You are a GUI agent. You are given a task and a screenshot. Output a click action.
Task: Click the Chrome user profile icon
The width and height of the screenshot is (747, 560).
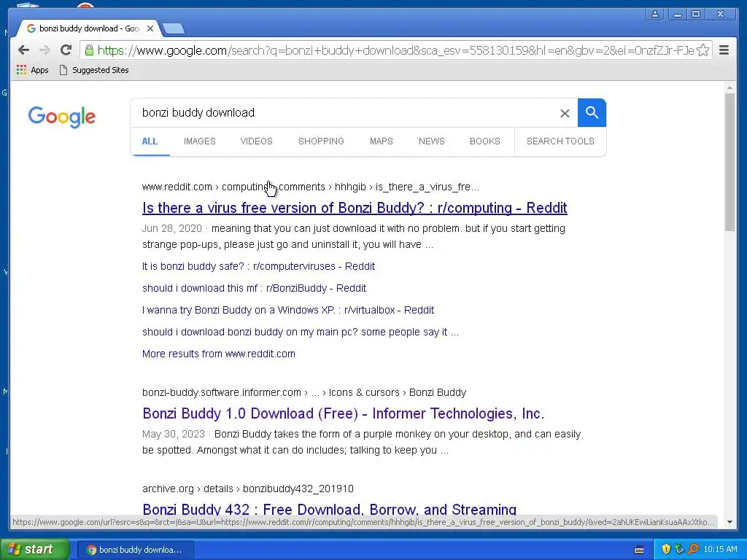tap(655, 14)
